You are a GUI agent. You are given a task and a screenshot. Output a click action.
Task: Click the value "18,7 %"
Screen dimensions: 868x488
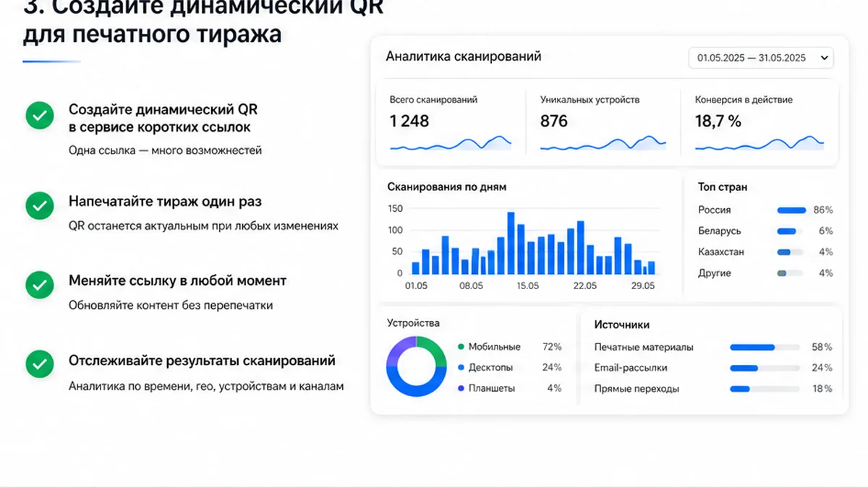point(718,121)
